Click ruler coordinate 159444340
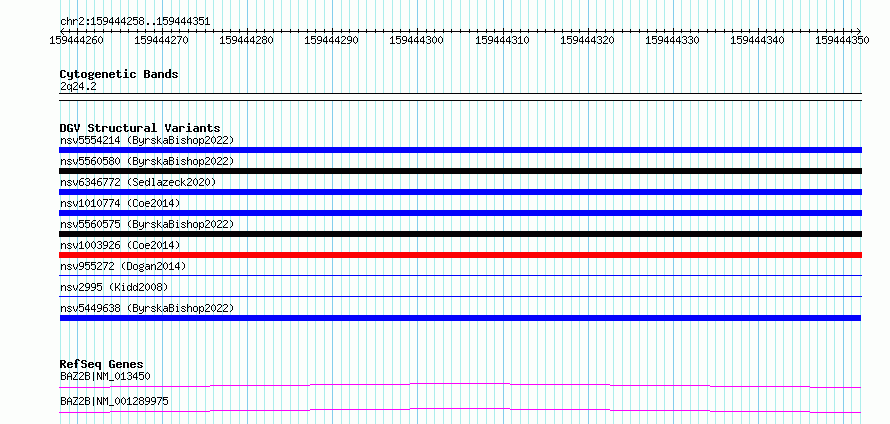 click(x=757, y=40)
